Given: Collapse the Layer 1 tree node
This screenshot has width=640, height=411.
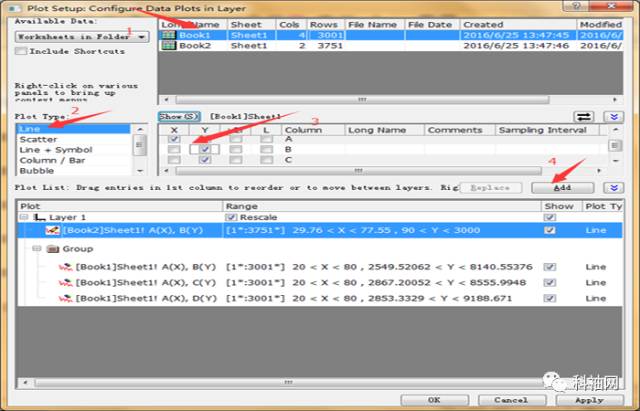Looking at the screenshot, I should click(24, 217).
